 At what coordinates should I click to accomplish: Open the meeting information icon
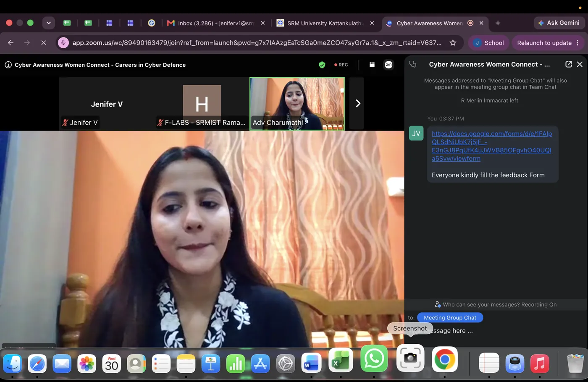click(8, 65)
